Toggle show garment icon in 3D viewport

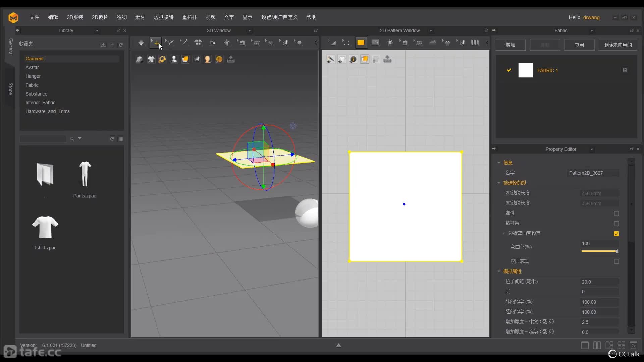151,59
